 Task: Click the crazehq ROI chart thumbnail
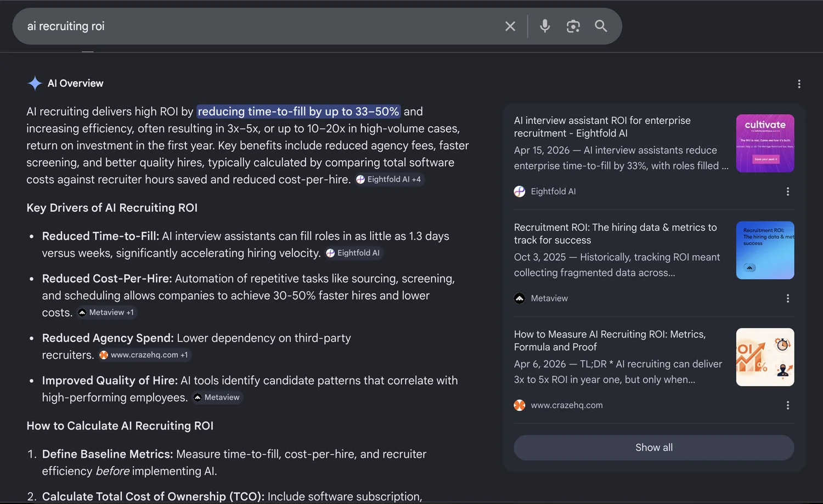[x=765, y=357]
